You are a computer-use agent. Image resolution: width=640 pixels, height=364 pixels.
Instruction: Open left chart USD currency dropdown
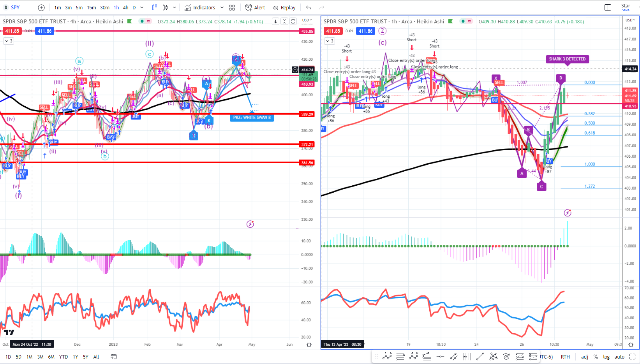(x=307, y=20)
